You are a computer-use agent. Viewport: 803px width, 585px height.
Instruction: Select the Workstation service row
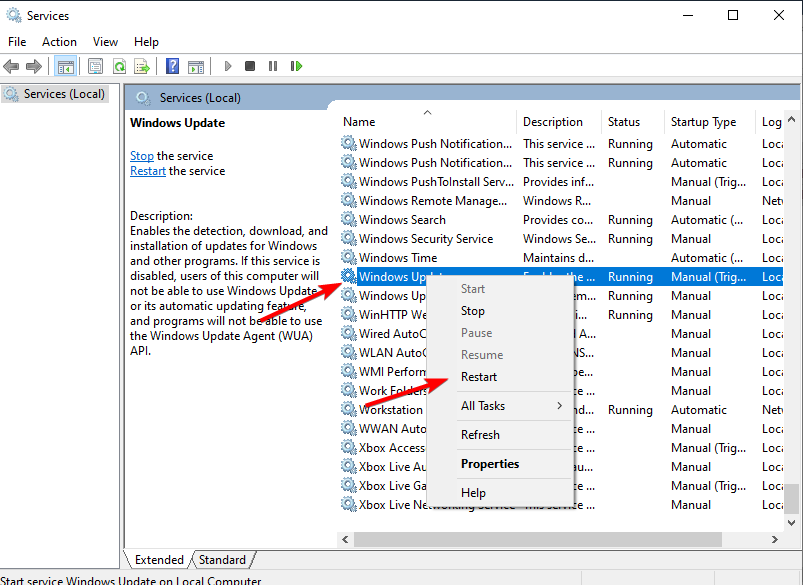[561, 409]
